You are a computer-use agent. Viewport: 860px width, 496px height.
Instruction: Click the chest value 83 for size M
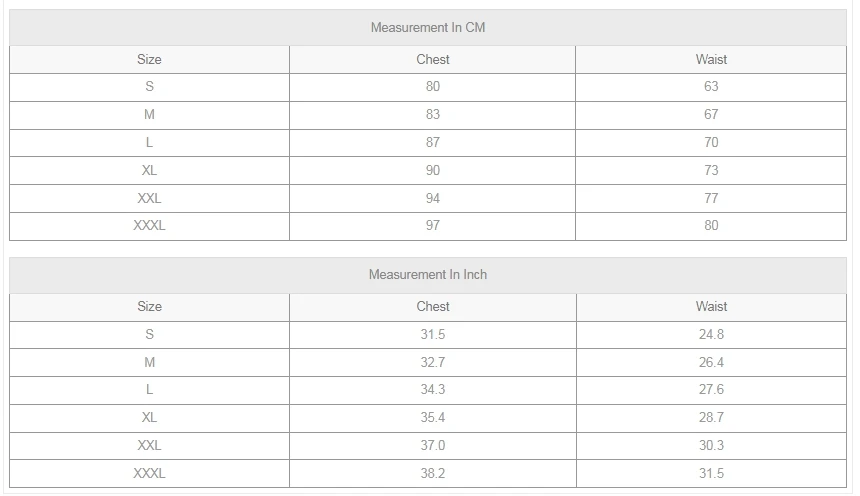(433, 115)
